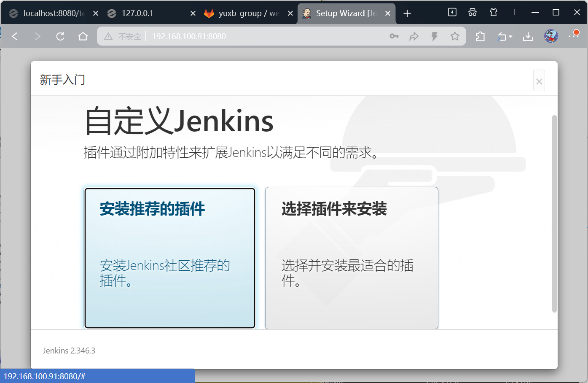Click the insecure warning triangle icon
This screenshot has height=383, width=588.
coord(108,37)
